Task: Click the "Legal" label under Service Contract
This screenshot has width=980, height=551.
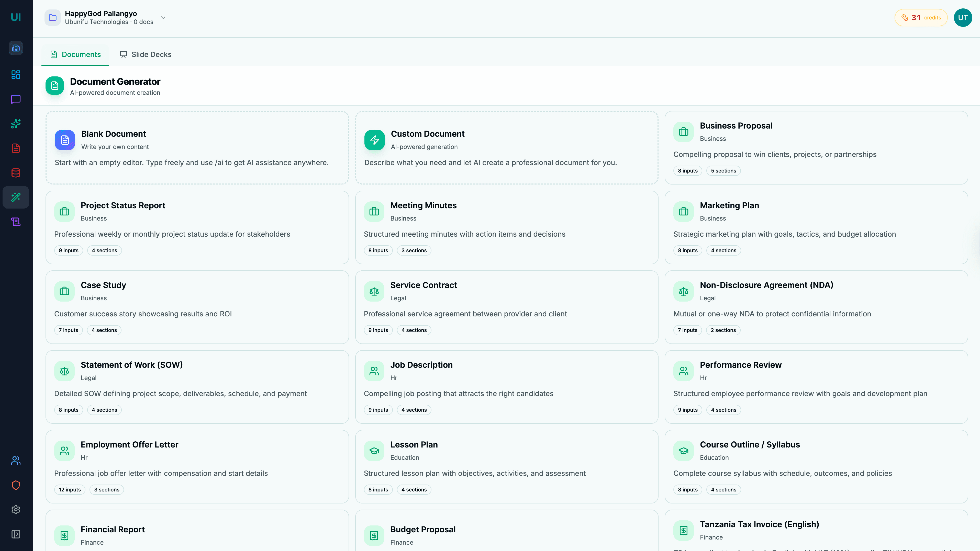Action: pyautogui.click(x=398, y=298)
